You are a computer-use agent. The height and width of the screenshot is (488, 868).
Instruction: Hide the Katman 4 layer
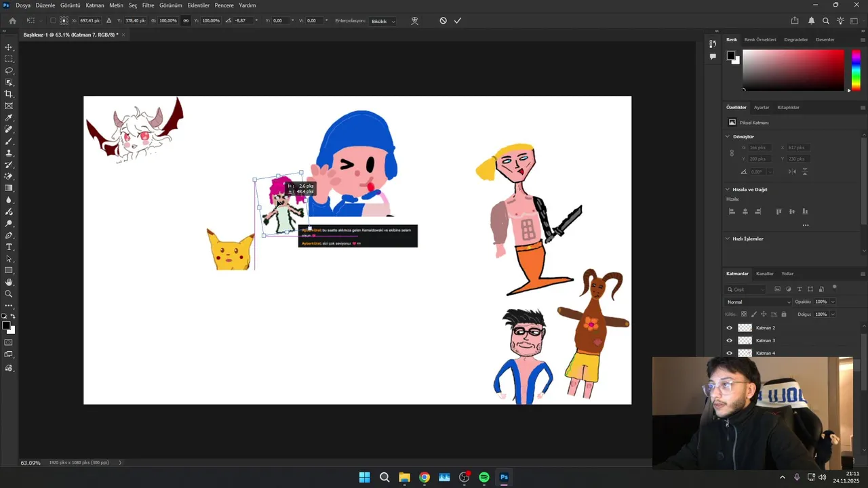[x=730, y=353]
